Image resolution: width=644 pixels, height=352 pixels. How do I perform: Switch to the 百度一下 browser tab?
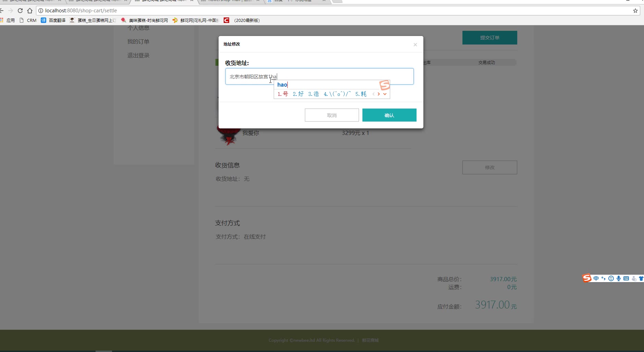[296, 1]
